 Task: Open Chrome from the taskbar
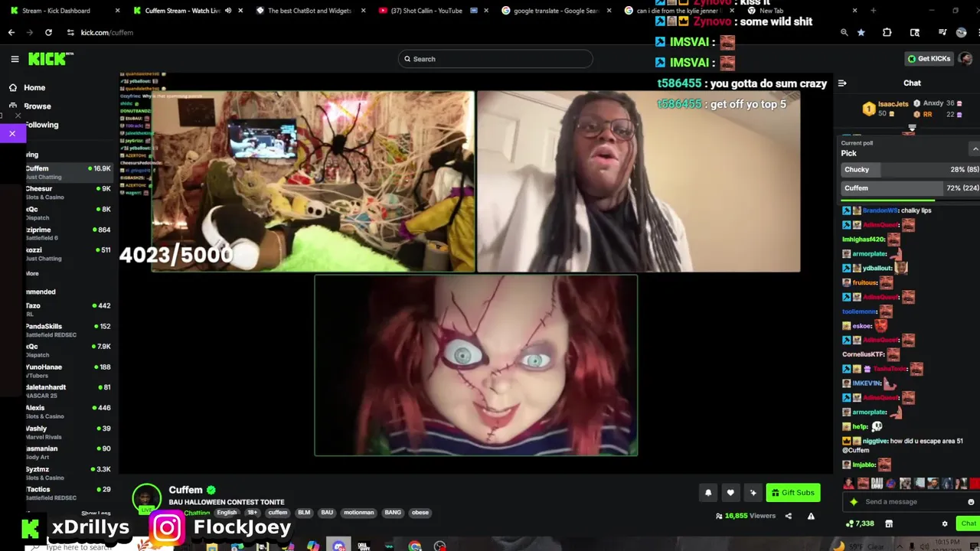tap(414, 546)
